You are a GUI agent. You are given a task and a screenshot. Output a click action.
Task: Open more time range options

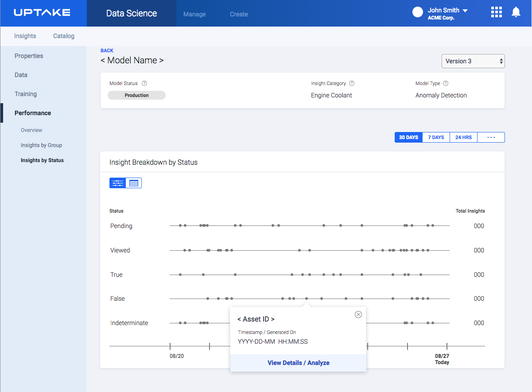(x=491, y=137)
